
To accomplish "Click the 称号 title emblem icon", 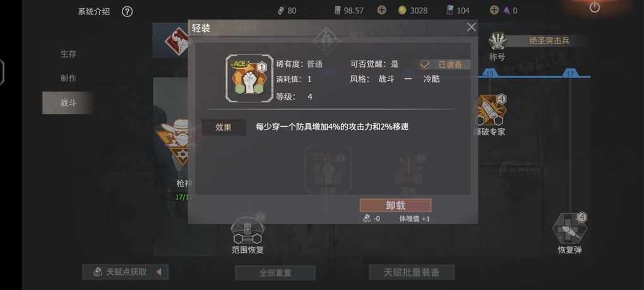I will [x=498, y=42].
